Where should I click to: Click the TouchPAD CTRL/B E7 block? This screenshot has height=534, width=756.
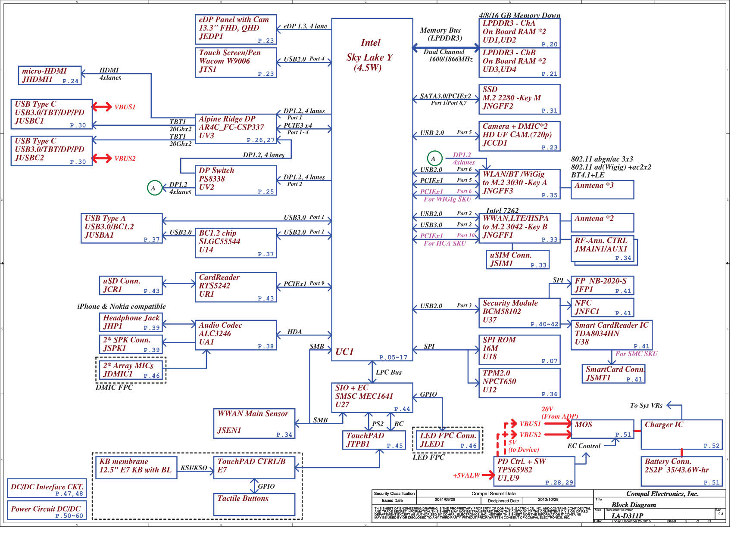click(x=254, y=468)
